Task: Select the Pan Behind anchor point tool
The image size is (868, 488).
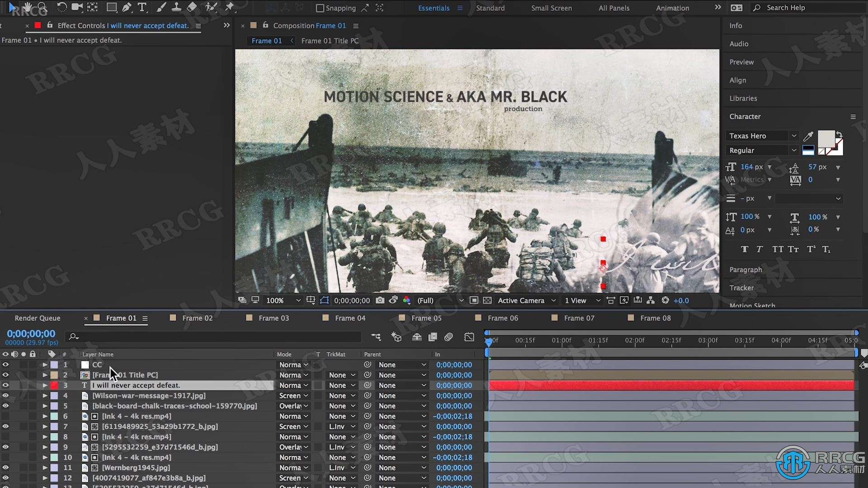Action: [x=92, y=7]
